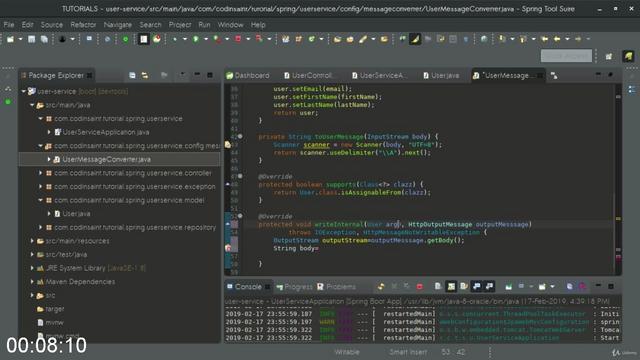Click the red Terminate button in Console

(420, 287)
